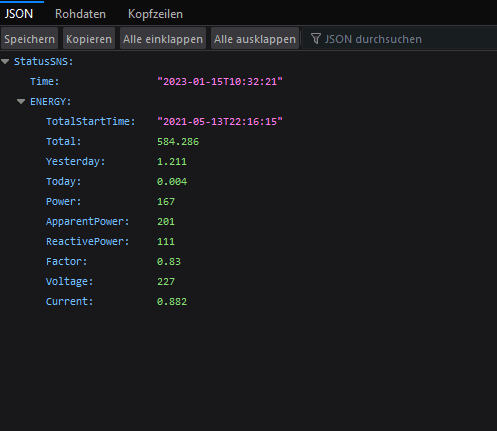Select the value 0.004

172,182
